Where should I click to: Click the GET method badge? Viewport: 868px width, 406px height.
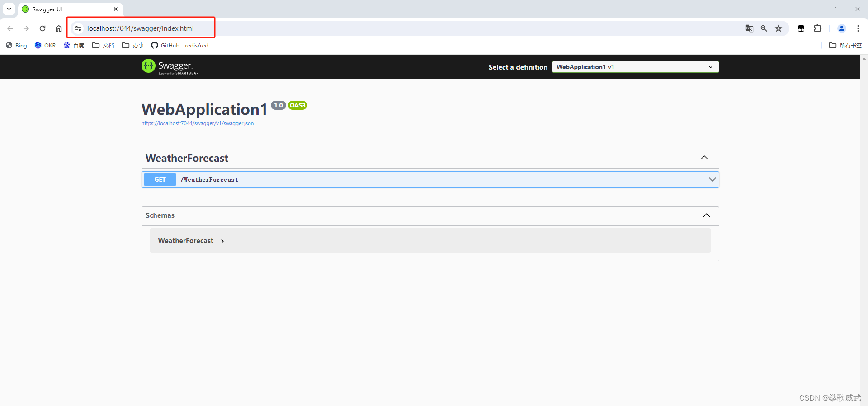click(x=160, y=179)
